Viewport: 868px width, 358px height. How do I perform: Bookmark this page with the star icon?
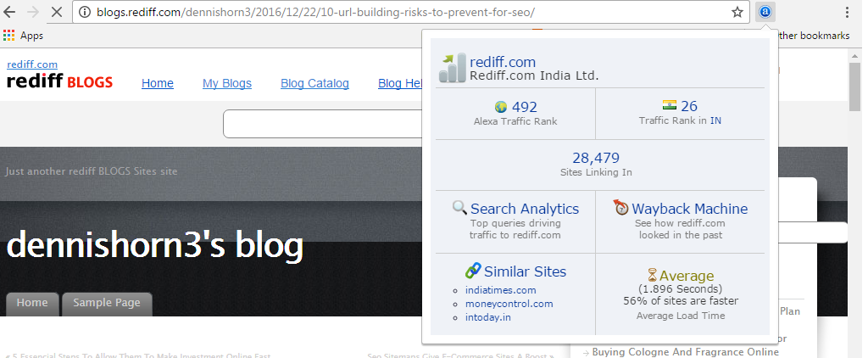(737, 12)
